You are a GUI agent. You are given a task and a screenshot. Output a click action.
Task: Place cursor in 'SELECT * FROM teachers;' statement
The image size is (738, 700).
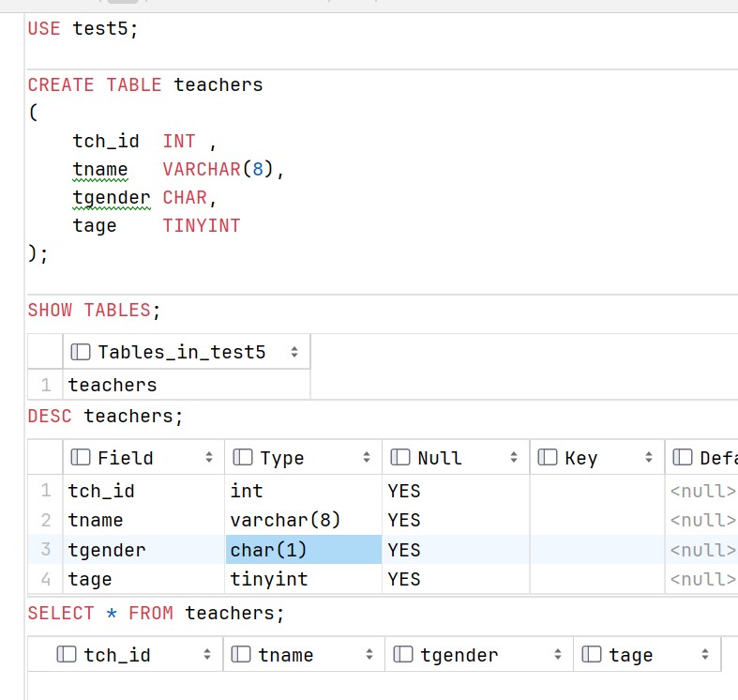[156, 613]
